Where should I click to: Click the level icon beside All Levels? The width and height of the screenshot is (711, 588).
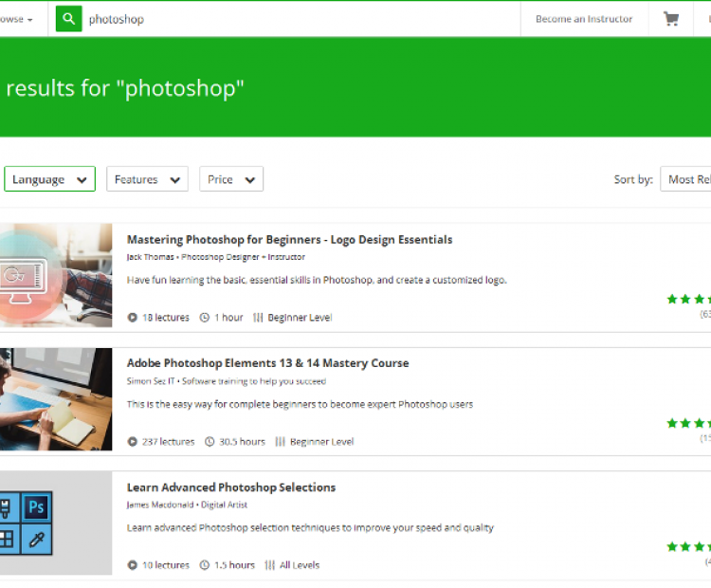click(270, 565)
